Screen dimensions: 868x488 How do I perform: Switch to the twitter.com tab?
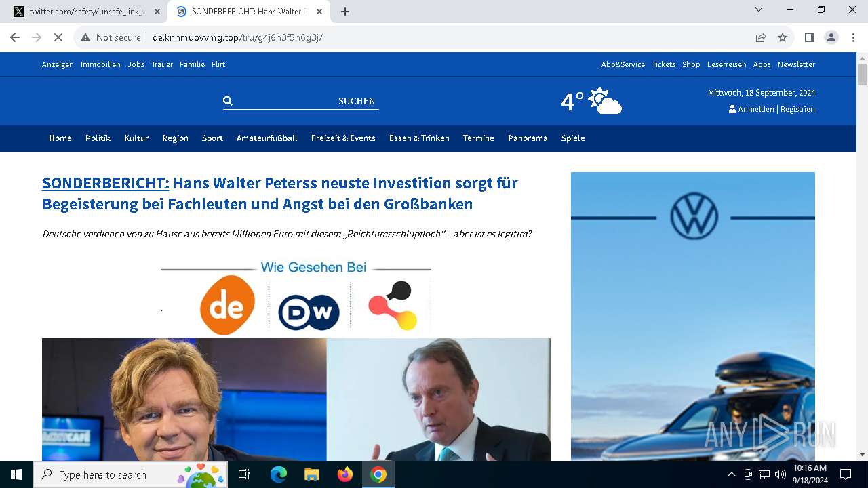(87, 12)
